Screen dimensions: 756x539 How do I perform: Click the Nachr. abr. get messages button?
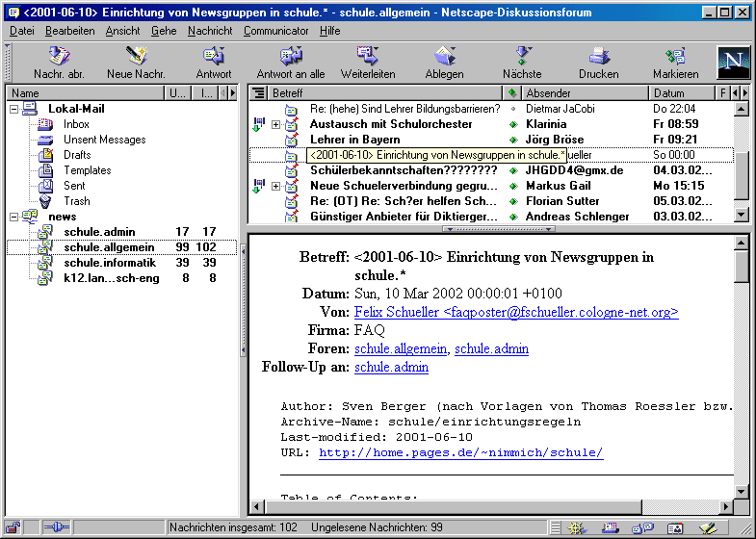(x=59, y=62)
